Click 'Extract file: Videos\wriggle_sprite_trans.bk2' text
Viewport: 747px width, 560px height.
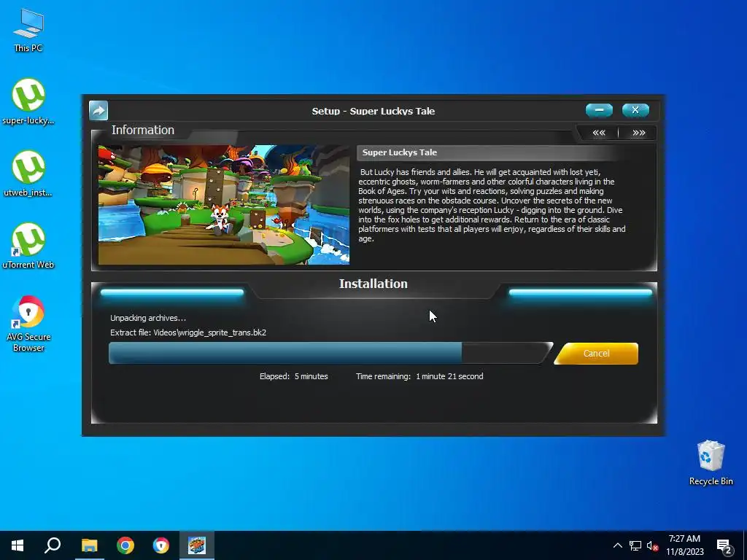tap(188, 332)
